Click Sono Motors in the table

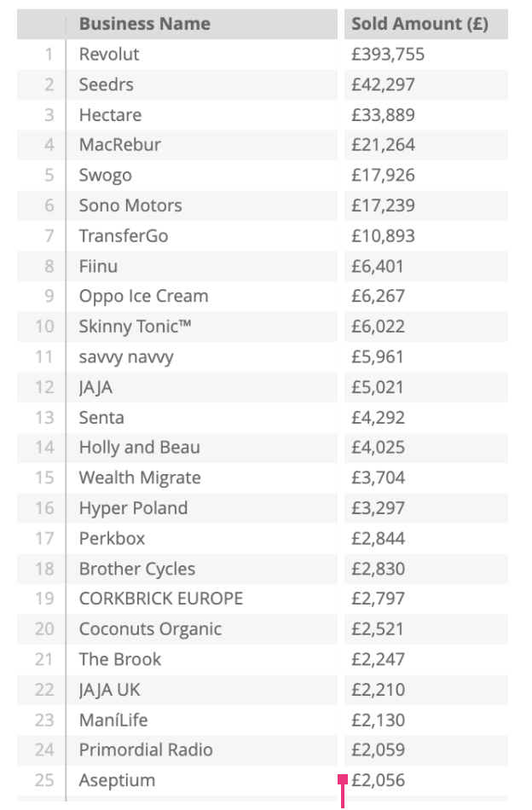pos(130,205)
